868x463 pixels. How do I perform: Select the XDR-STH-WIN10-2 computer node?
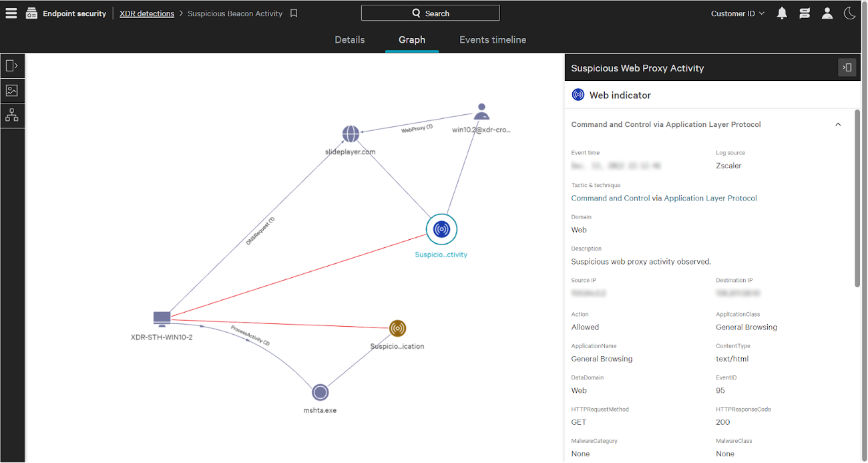tap(162, 318)
